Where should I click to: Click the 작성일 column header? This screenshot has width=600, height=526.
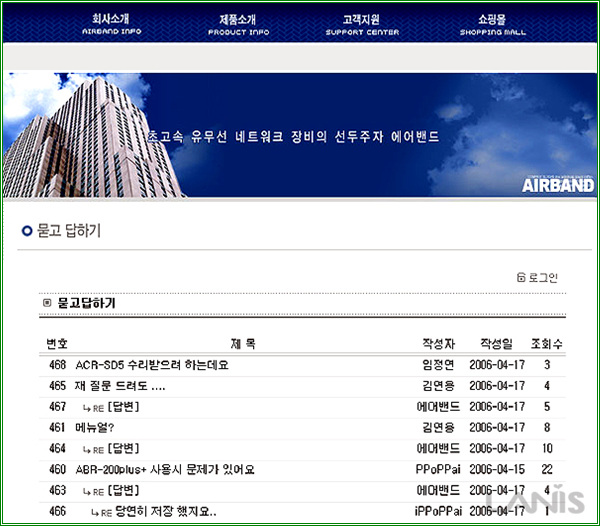point(496,344)
